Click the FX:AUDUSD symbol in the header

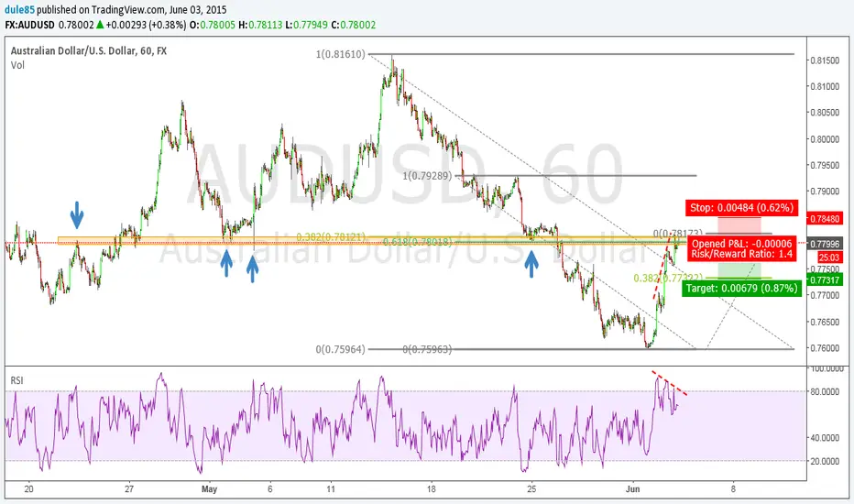click(x=29, y=25)
